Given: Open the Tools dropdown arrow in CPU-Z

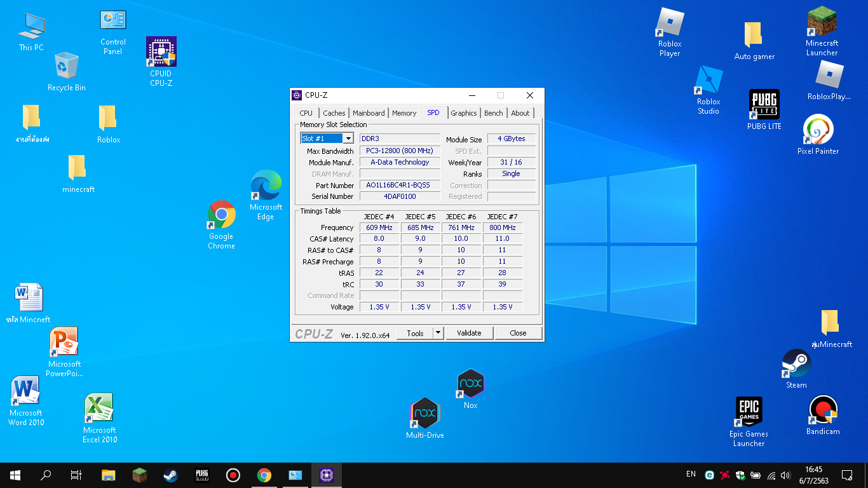Looking at the screenshot, I should point(438,333).
